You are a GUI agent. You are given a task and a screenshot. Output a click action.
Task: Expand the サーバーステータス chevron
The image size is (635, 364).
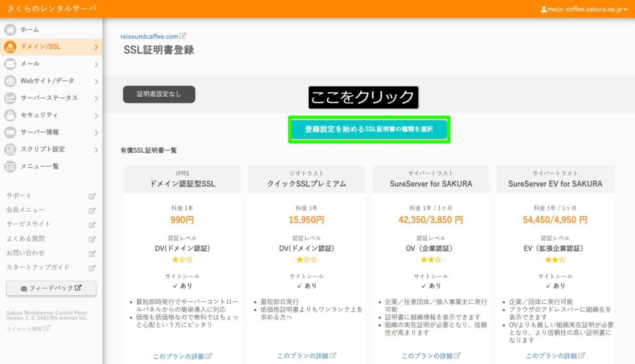click(x=96, y=99)
